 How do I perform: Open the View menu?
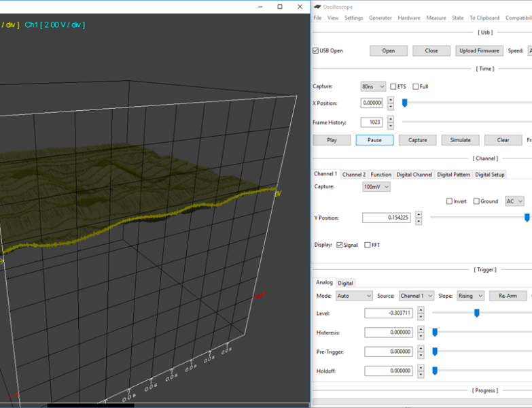(x=333, y=18)
